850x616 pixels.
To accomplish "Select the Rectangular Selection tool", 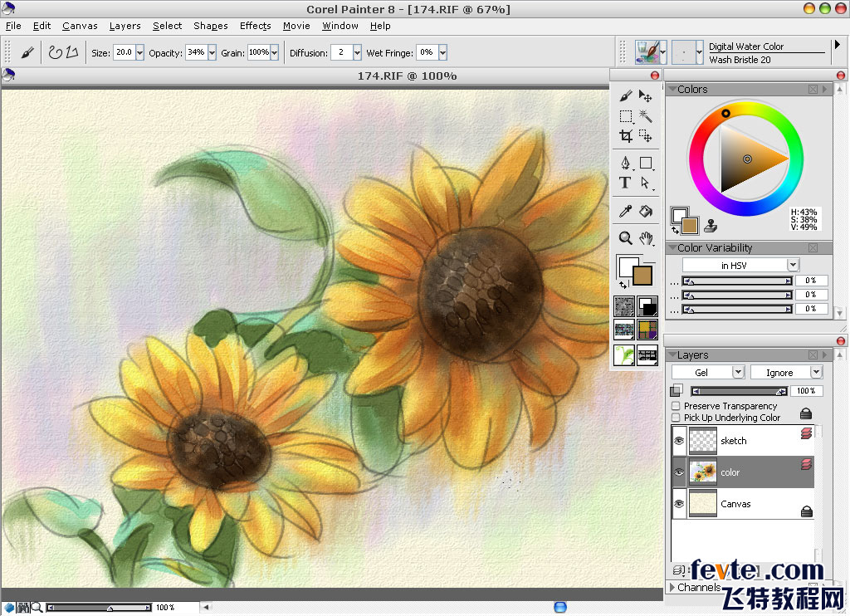I will (626, 116).
